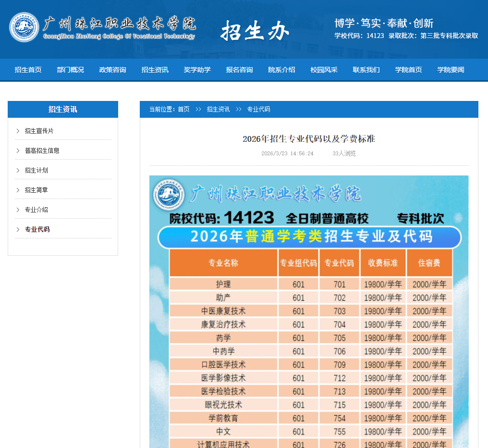Open the 联系我们 navigation item

coord(366,70)
